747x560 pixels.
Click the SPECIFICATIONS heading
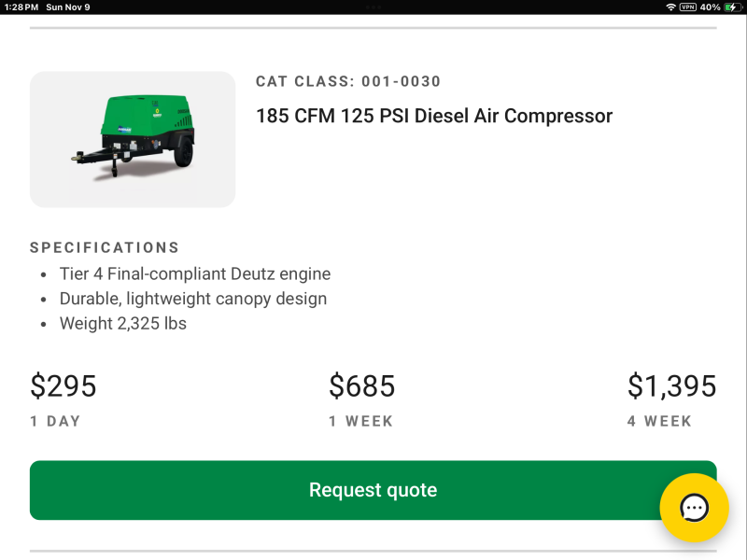click(105, 247)
